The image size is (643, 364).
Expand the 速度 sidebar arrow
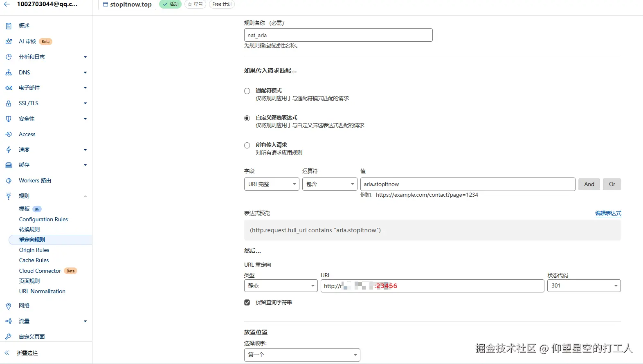(x=85, y=150)
